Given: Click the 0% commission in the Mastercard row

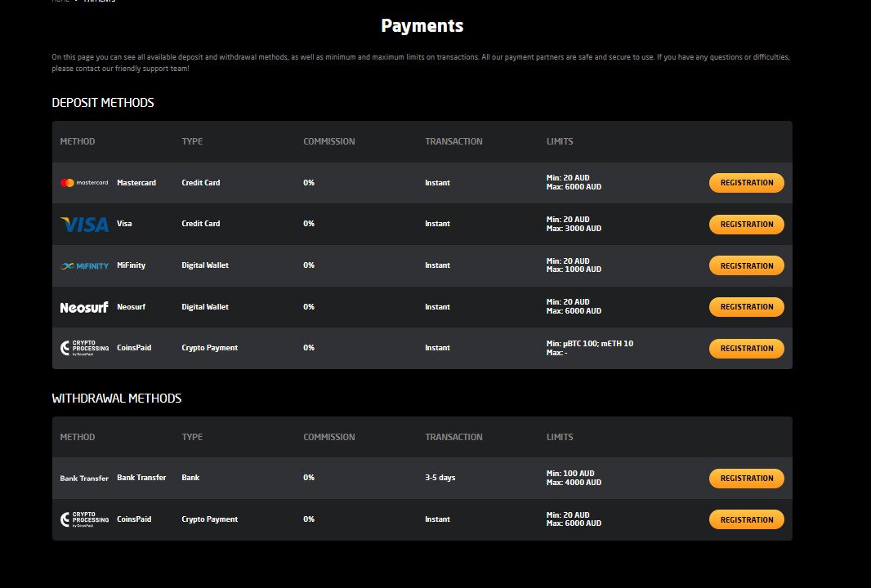Looking at the screenshot, I should (x=309, y=183).
